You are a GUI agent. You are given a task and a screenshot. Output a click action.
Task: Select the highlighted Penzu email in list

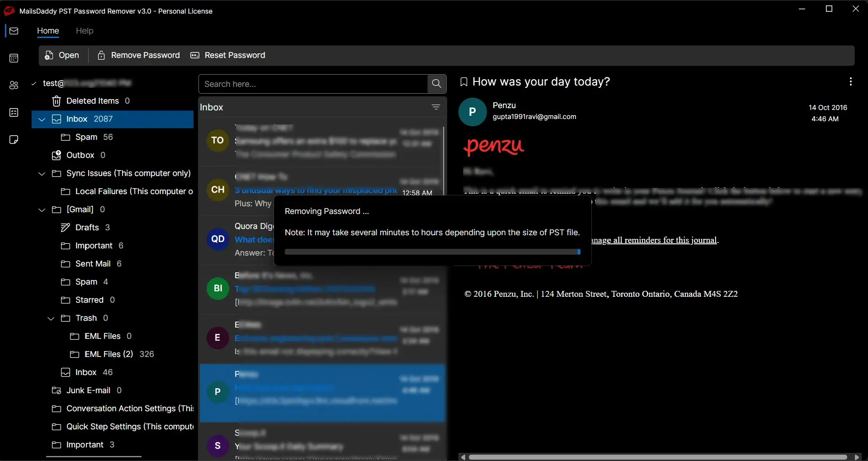(x=323, y=393)
